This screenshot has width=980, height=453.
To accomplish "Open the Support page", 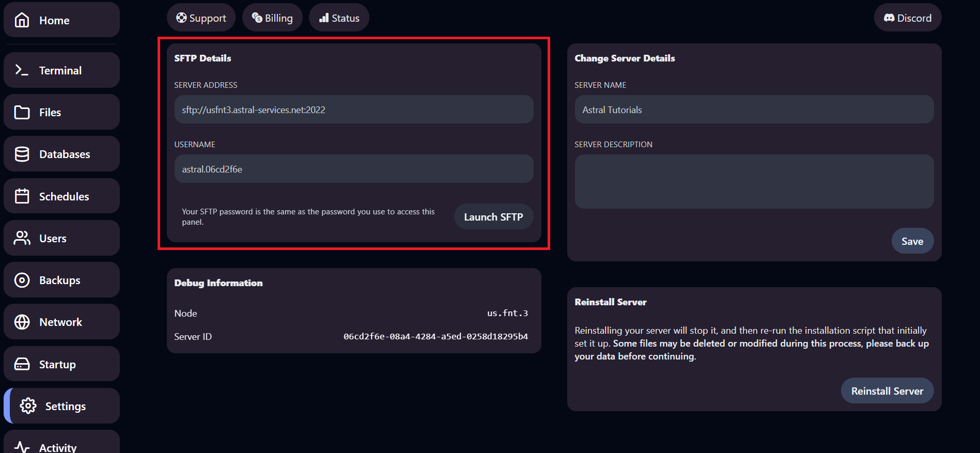I will pyautogui.click(x=201, y=18).
